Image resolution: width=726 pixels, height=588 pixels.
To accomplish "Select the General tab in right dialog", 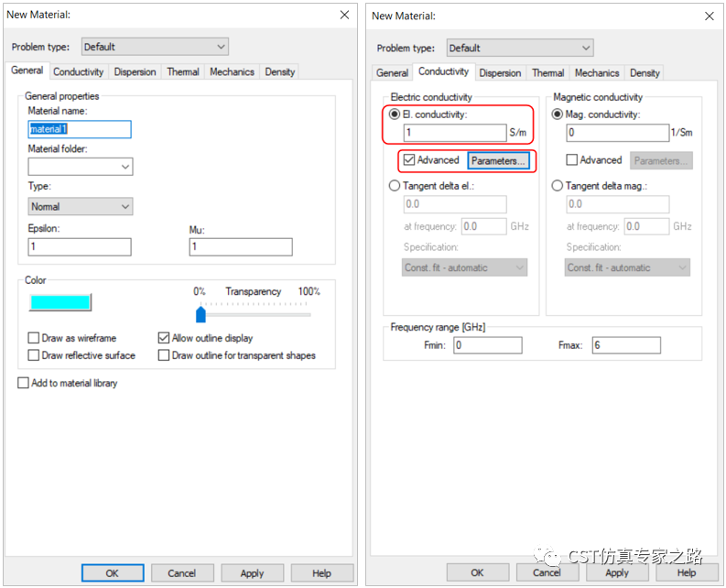I will (x=392, y=72).
